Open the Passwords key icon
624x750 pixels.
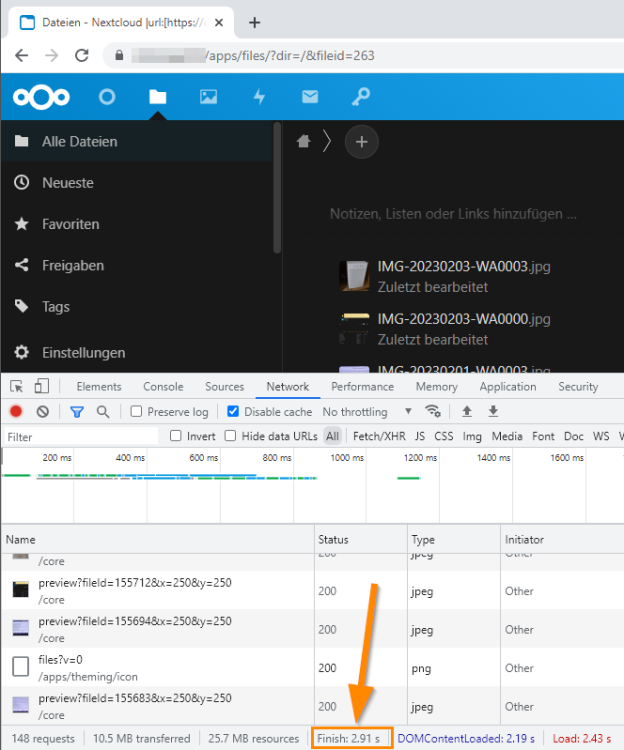point(361,97)
